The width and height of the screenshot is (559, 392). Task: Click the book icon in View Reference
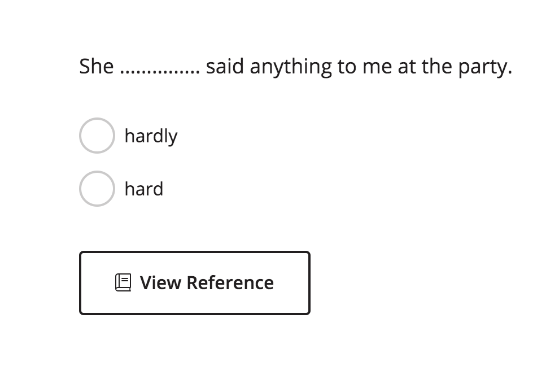[x=123, y=282]
